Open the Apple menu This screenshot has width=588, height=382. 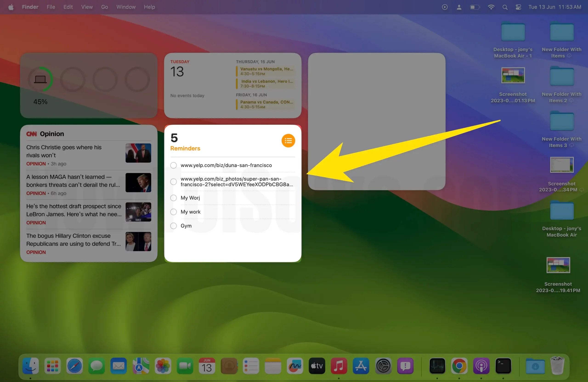click(11, 7)
